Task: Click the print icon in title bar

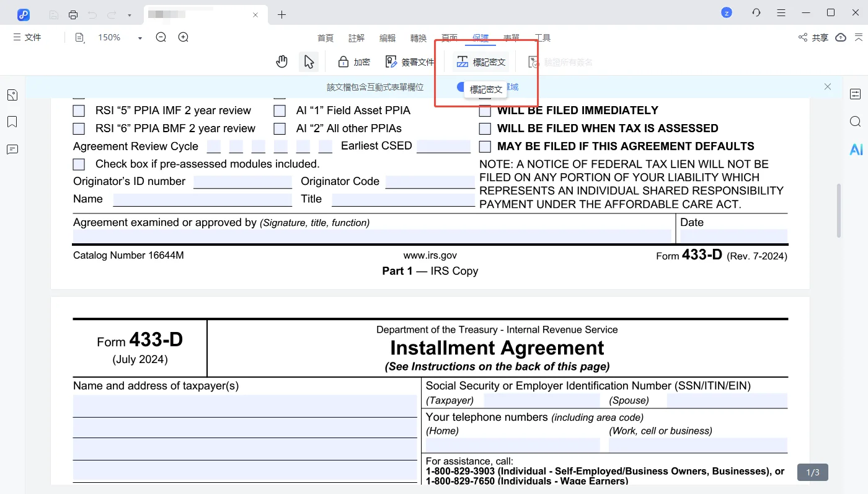Action: pyautogui.click(x=73, y=14)
